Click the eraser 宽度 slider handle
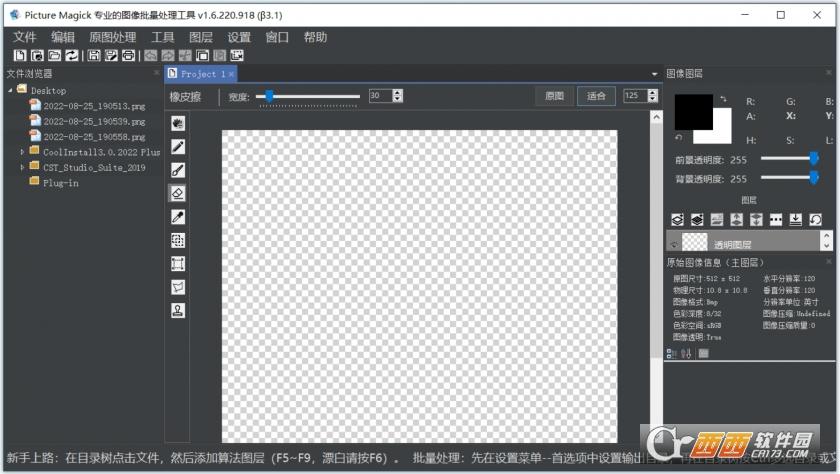This screenshot has height=474, width=840. pyautogui.click(x=269, y=96)
